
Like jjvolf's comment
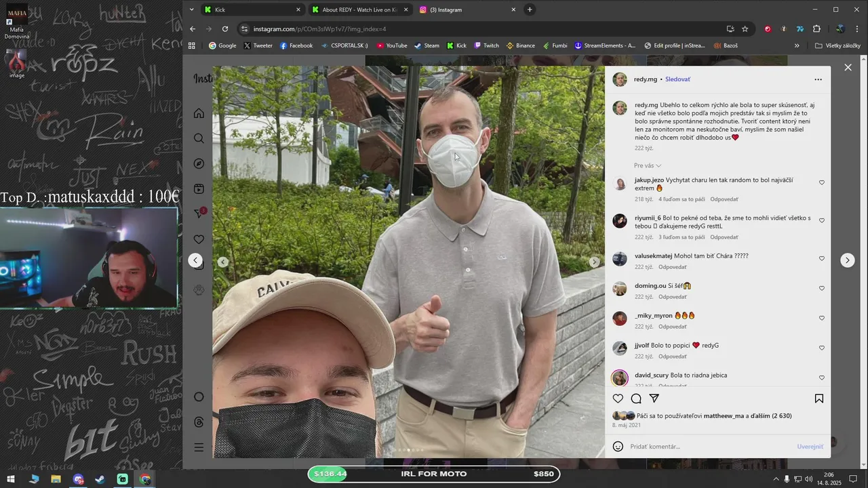[x=822, y=348]
